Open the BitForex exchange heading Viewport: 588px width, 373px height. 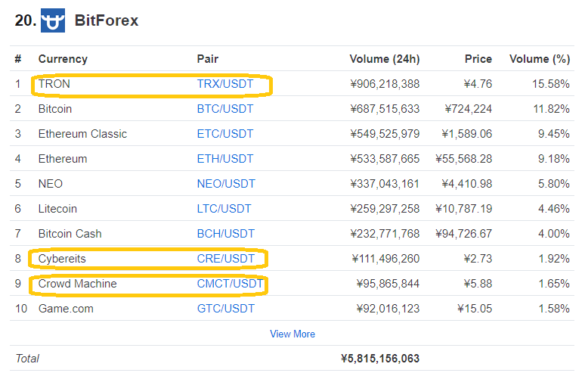[x=107, y=20]
